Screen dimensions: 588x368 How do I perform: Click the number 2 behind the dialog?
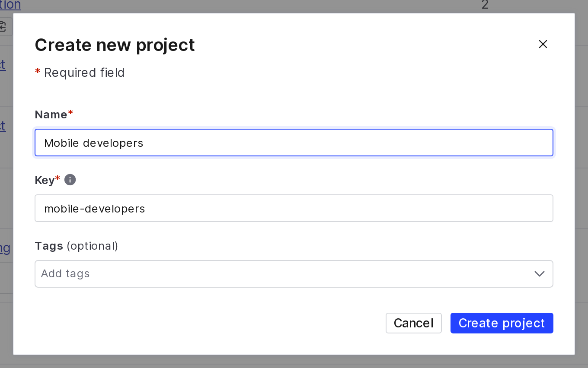pyautogui.click(x=485, y=5)
